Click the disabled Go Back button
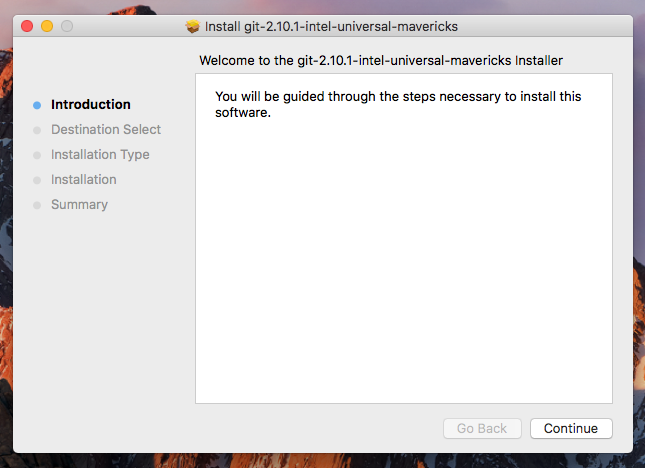This screenshot has height=468, width=645. tap(482, 429)
